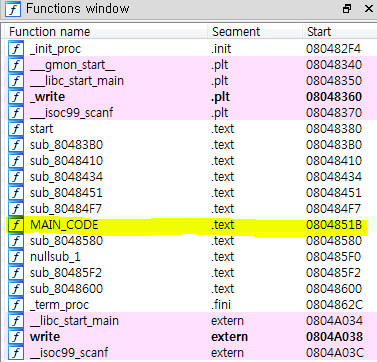Select the start function name

[x=42, y=129]
